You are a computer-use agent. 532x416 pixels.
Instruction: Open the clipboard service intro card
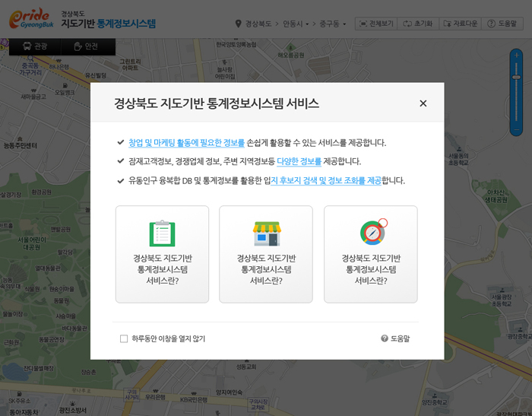162,254
